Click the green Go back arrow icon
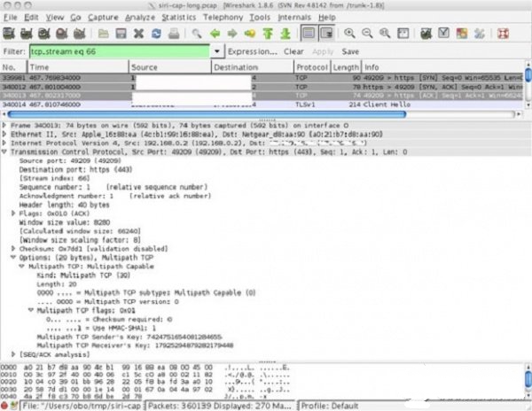Screen dimensions: 532x411 (x=215, y=33)
